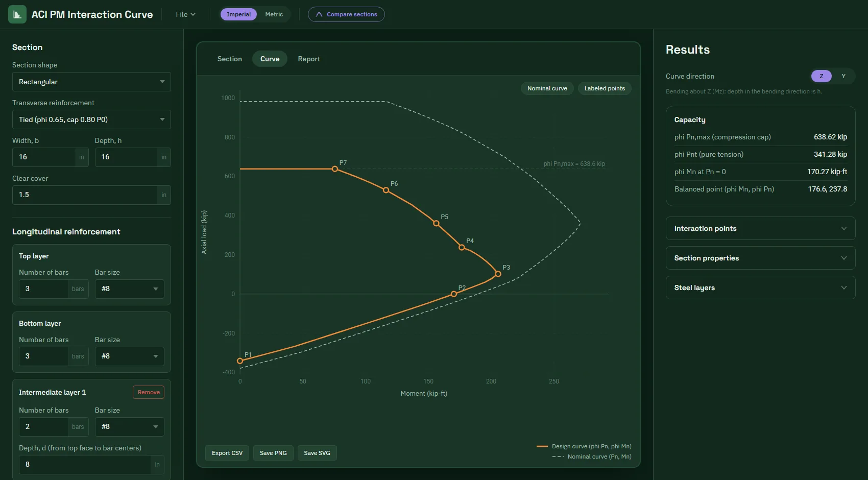This screenshot has height=480, width=868.
Task: Click point P7 marker on the curve
Action: coord(335,169)
